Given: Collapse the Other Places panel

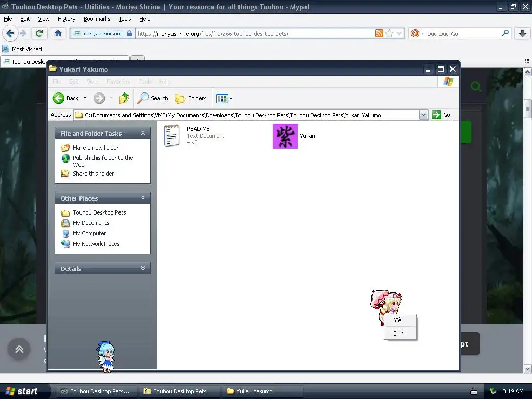Looking at the screenshot, I should (x=143, y=198).
